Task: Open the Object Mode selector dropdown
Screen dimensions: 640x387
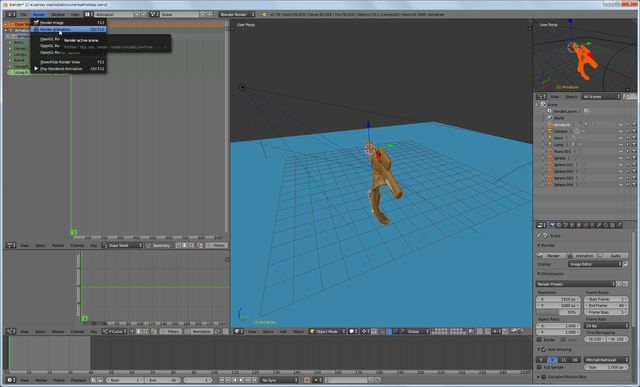Action: pos(328,331)
